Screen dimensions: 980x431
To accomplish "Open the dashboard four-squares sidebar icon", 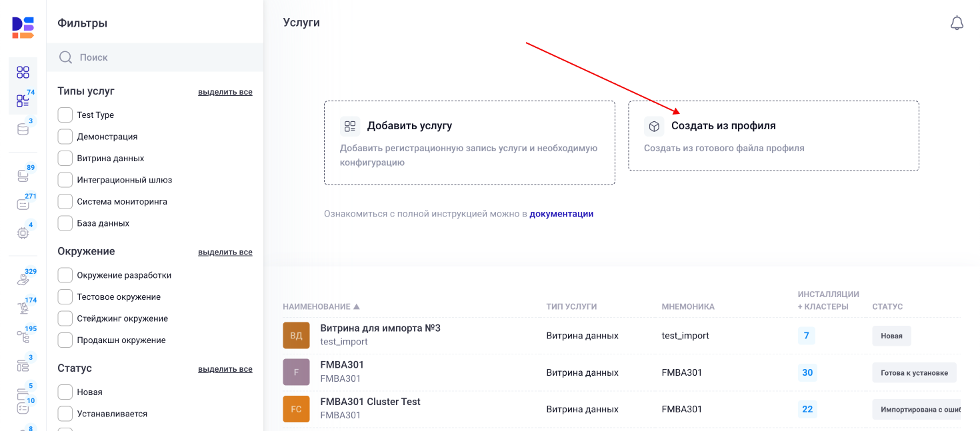I will click(x=23, y=73).
